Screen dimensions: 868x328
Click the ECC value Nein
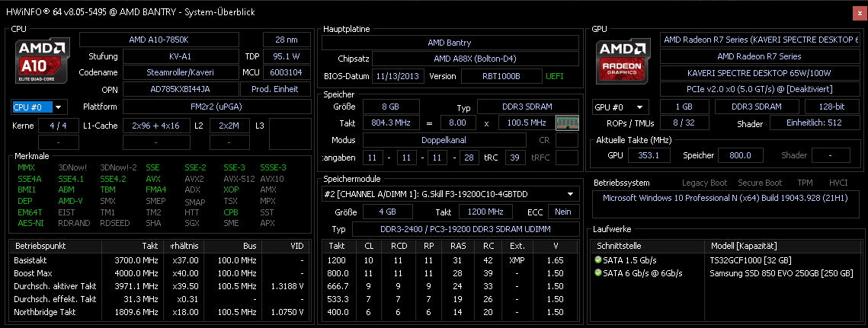pyautogui.click(x=563, y=212)
